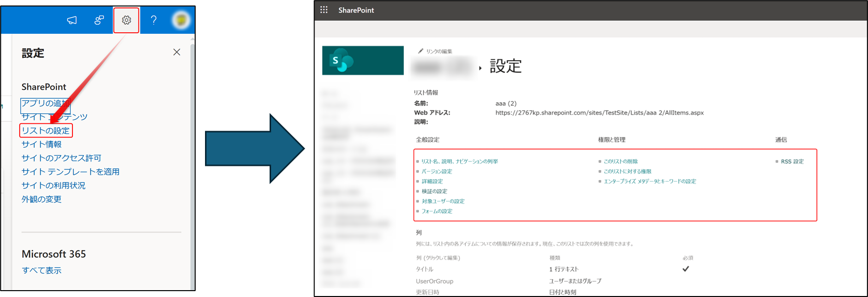This screenshot has width=868, height=297.
Task: Open サイト コンテンツ link
Action: coord(54,117)
